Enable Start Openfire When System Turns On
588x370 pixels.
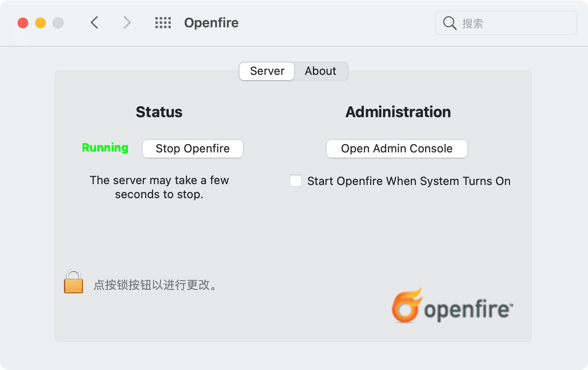(296, 181)
